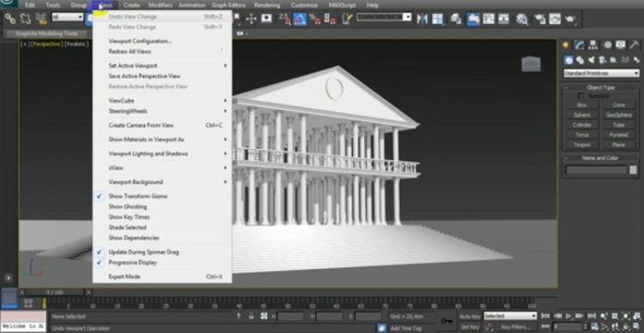Click the Unlink Selection icon
The width and height of the screenshot is (644, 333).
[x=26, y=18]
